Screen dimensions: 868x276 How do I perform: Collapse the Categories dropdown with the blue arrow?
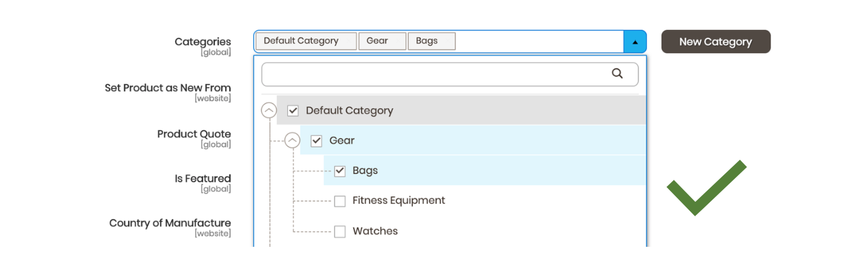click(635, 42)
